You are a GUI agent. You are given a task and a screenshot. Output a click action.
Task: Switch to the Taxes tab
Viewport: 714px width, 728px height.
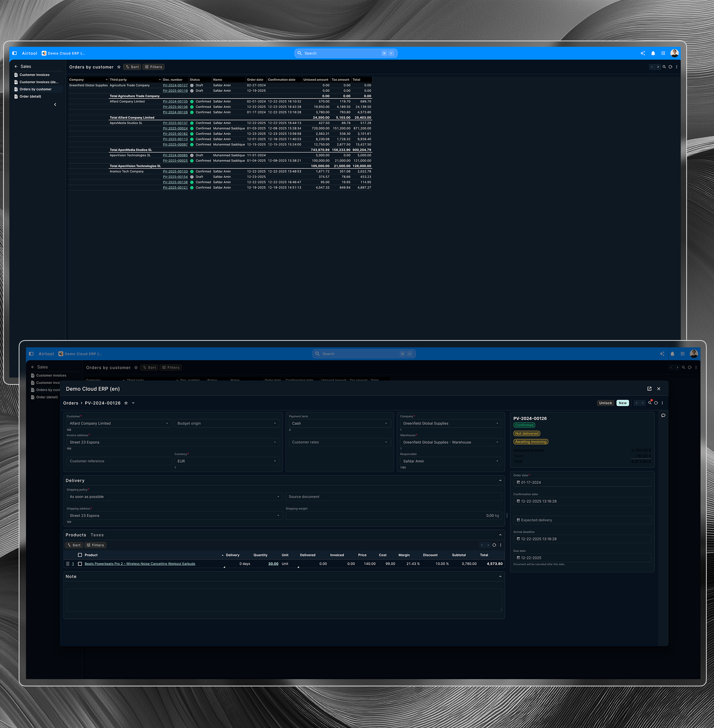[97, 535]
